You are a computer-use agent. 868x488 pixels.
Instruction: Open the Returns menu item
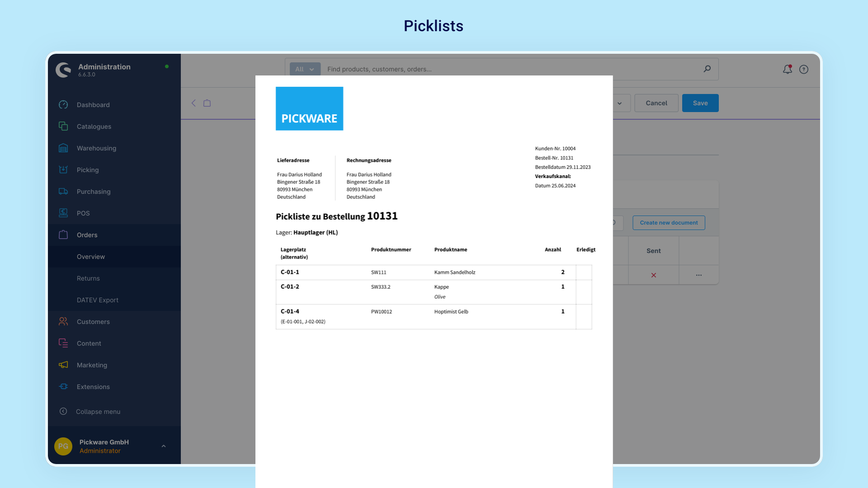(88, 278)
